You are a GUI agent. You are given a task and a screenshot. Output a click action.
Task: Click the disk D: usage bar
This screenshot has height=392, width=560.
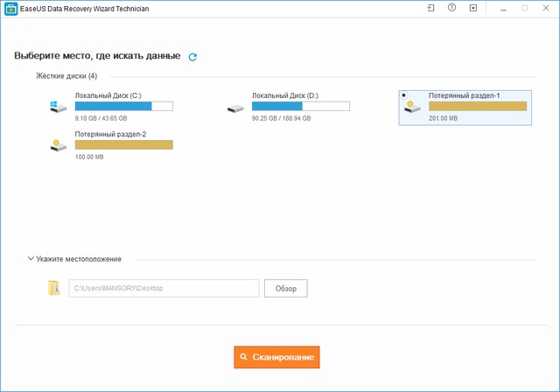(300, 107)
